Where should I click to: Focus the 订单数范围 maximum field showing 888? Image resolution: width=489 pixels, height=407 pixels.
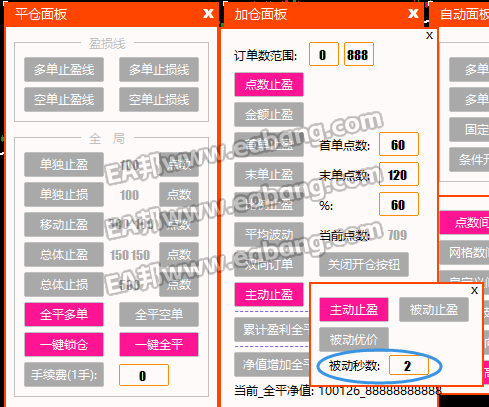tap(359, 54)
